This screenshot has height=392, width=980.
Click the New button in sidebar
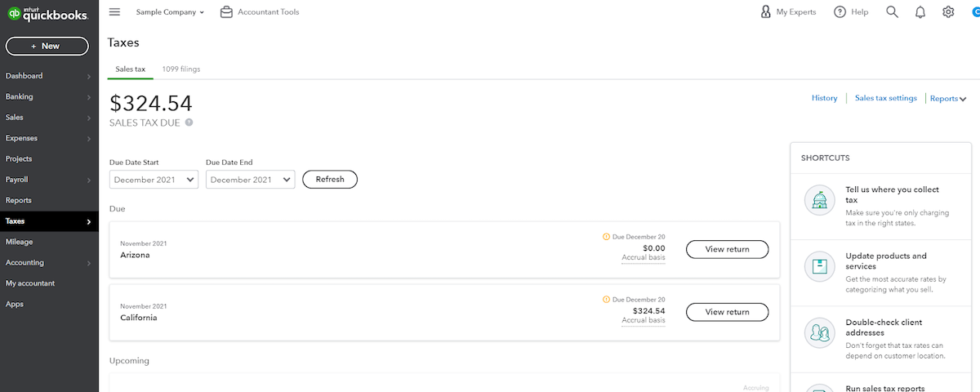[47, 46]
